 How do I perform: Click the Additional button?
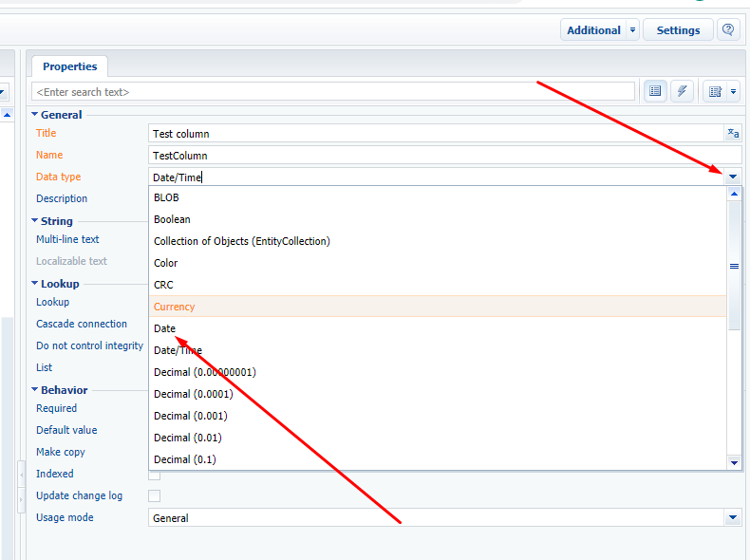[593, 30]
